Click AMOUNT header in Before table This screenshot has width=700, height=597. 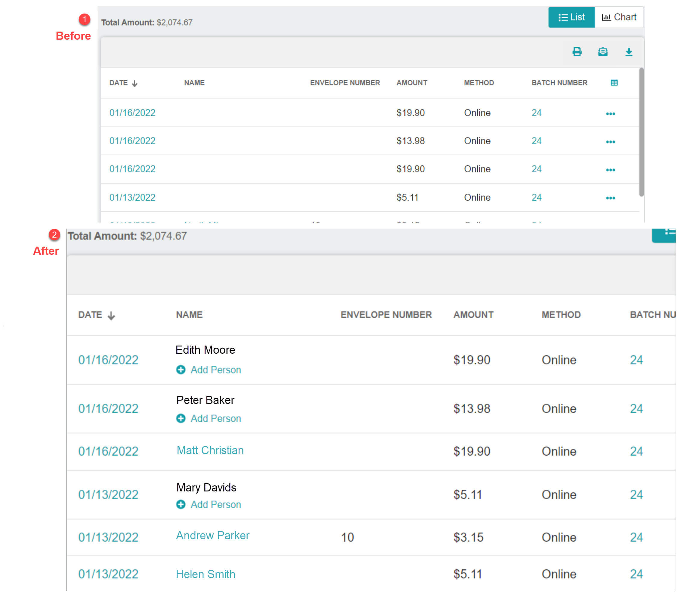tap(412, 83)
